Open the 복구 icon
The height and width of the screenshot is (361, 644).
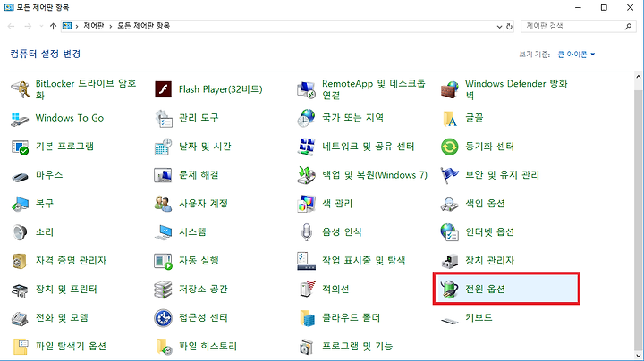pyautogui.click(x=20, y=204)
